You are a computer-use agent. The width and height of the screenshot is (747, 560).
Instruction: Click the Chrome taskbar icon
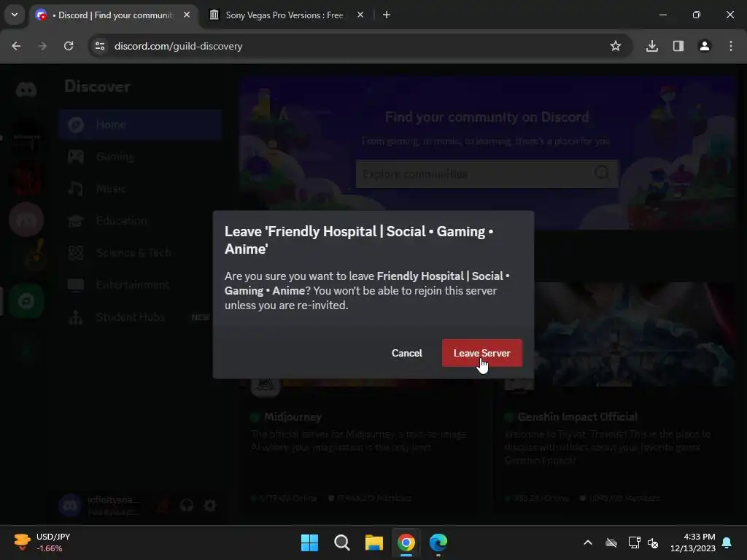point(406,542)
